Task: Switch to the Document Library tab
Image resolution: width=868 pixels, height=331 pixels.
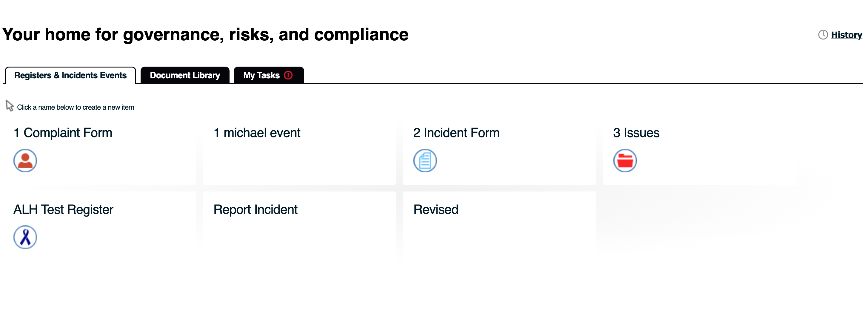Action: (185, 75)
